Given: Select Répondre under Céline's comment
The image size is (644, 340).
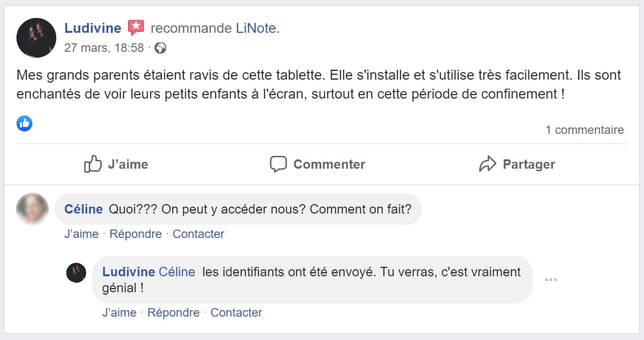Looking at the screenshot, I should click(x=135, y=234).
